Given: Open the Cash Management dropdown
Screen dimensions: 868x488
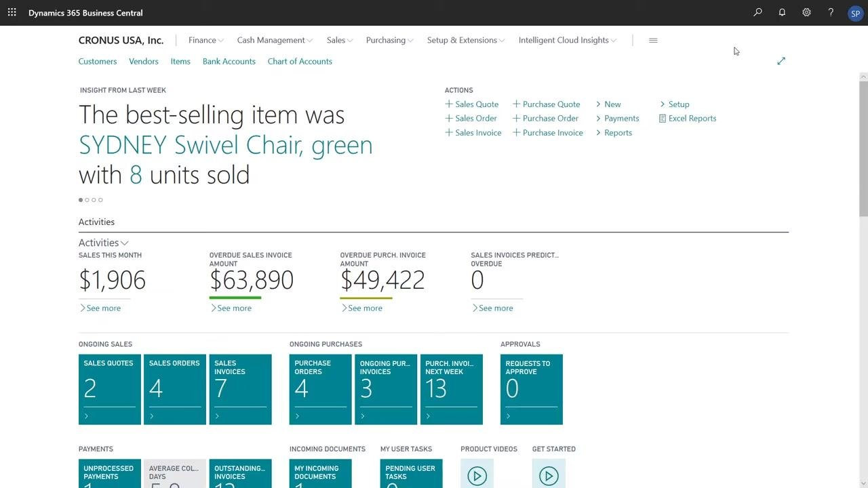Looking at the screenshot, I should (275, 40).
